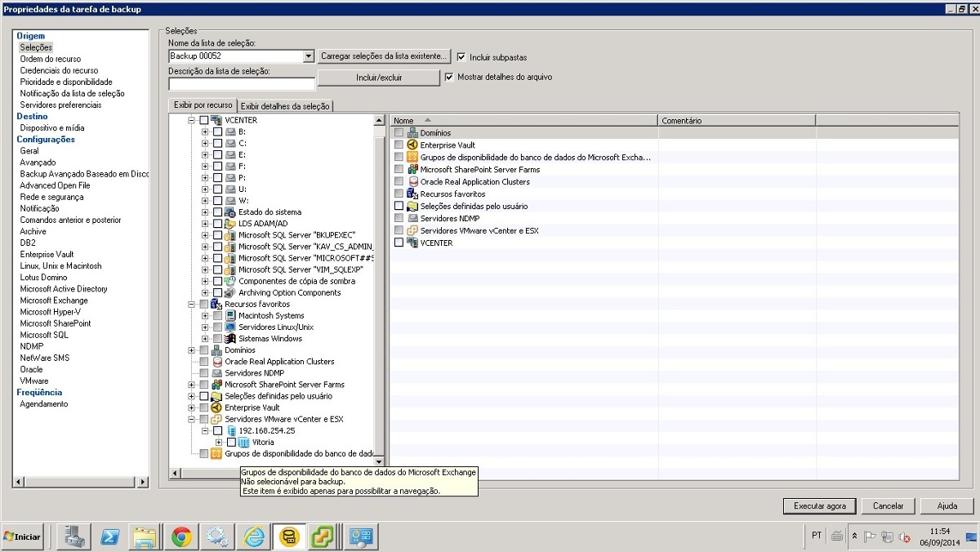Click the Cancelar button
Viewport: 980px width, 552px height.
(x=889, y=506)
